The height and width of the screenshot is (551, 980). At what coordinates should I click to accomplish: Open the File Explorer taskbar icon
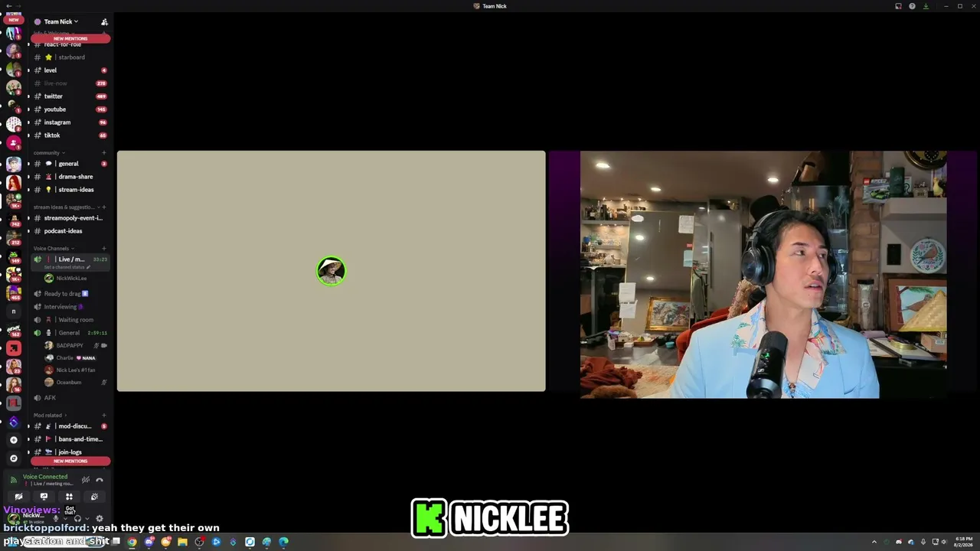[x=182, y=542]
